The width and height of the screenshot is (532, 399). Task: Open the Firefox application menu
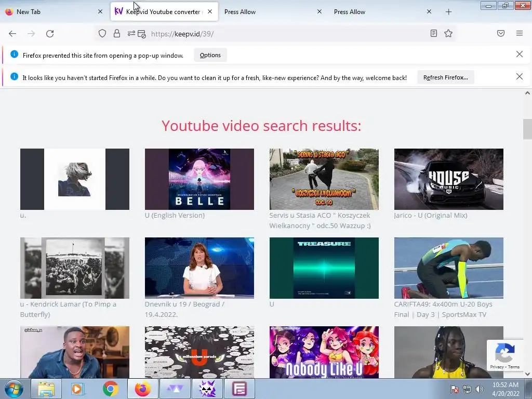point(520,33)
